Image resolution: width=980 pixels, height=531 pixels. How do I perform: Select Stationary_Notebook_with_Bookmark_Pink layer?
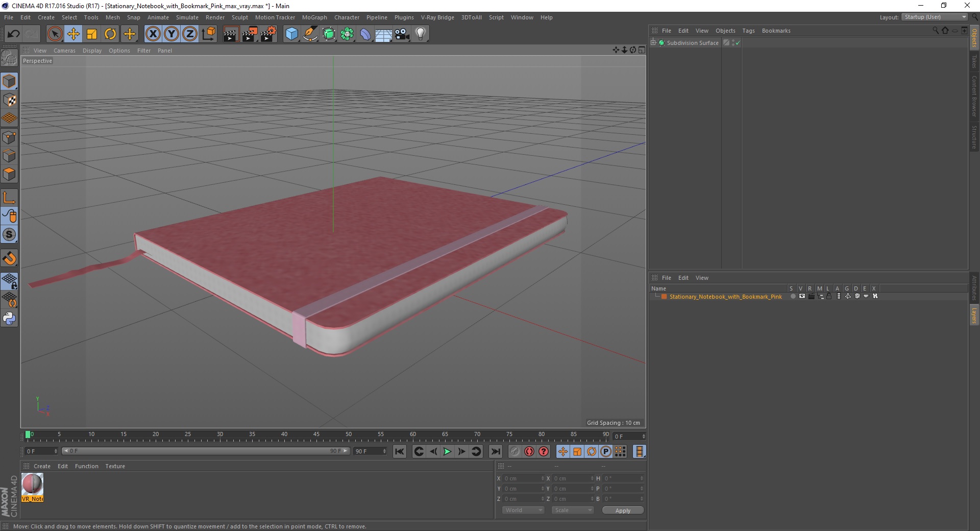click(x=725, y=297)
